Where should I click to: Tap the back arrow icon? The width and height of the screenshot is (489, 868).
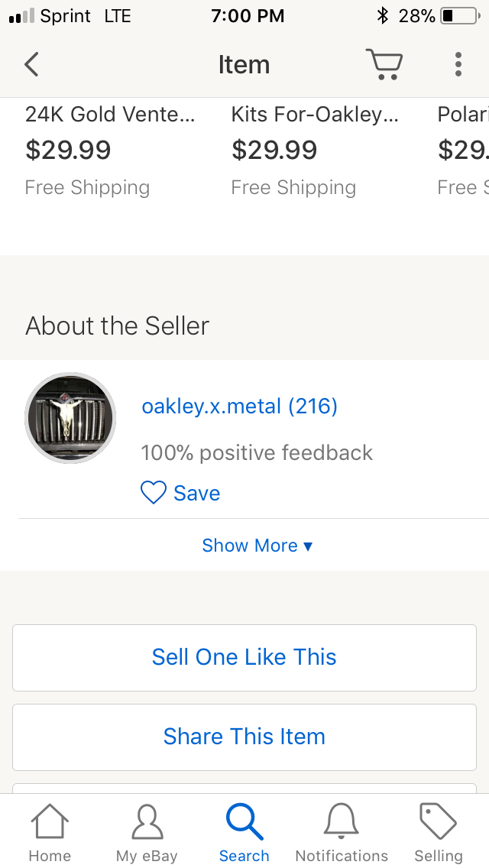(x=31, y=64)
